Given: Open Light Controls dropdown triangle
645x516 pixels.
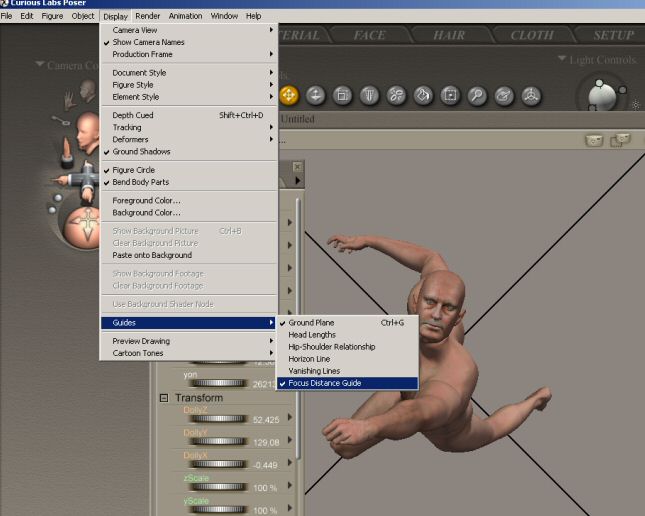Looking at the screenshot, I should [561, 58].
